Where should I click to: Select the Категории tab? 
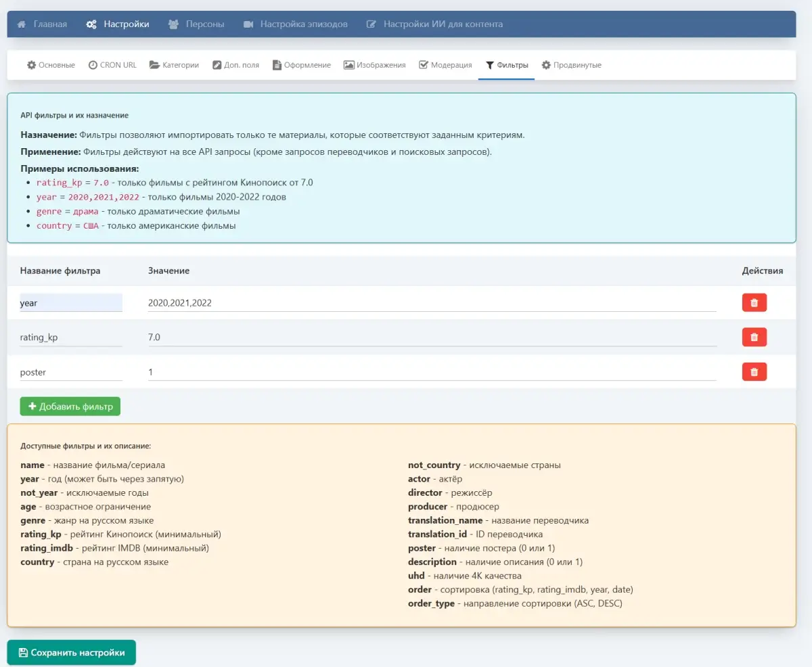pos(174,65)
